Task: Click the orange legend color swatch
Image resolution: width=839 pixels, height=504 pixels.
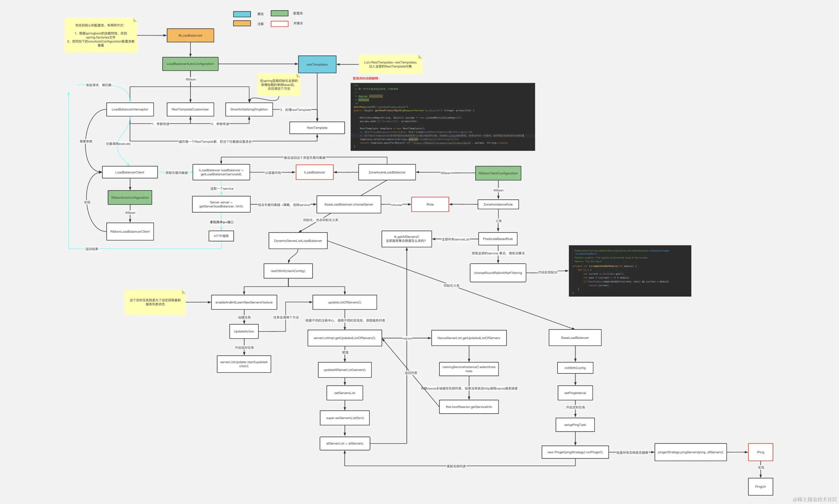Action: (x=242, y=24)
